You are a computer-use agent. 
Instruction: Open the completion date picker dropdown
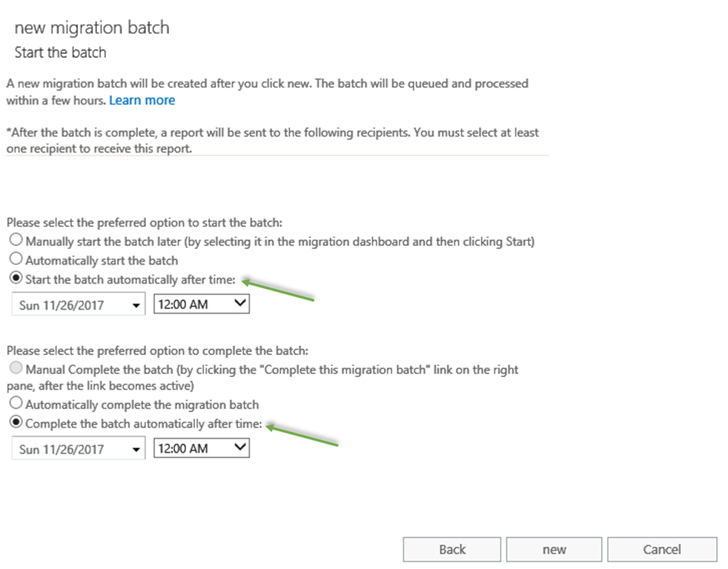click(x=136, y=449)
